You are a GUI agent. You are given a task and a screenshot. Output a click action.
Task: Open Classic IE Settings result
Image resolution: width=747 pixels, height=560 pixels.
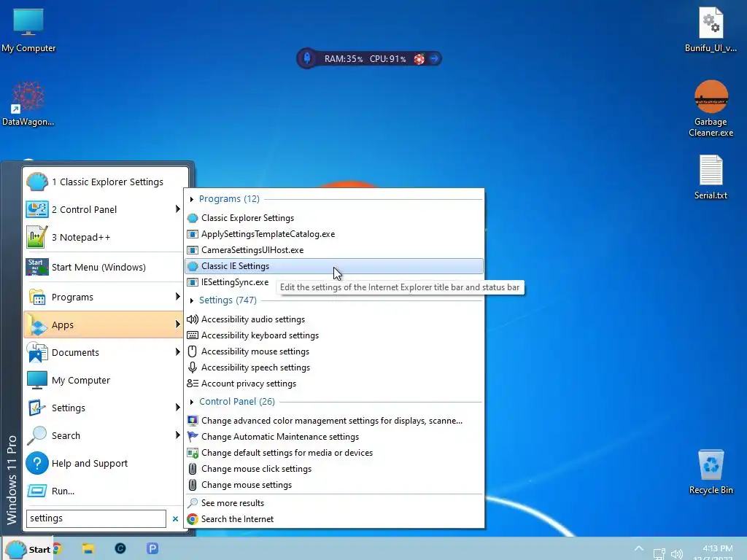pos(334,266)
